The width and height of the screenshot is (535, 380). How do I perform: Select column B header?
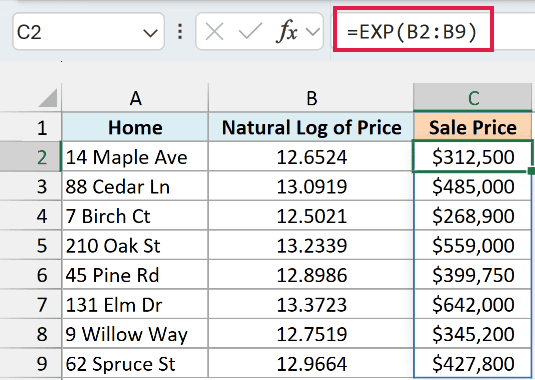pos(311,98)
